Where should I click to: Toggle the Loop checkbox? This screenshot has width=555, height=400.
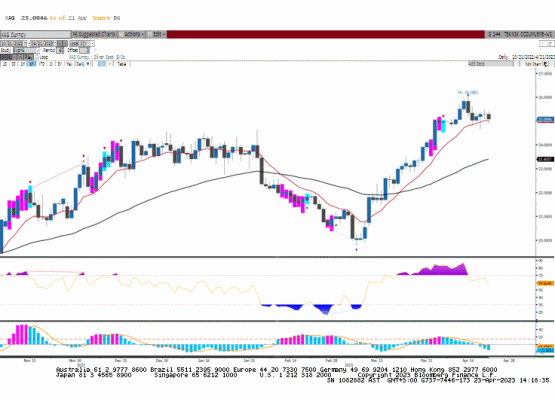pos(37,57)
